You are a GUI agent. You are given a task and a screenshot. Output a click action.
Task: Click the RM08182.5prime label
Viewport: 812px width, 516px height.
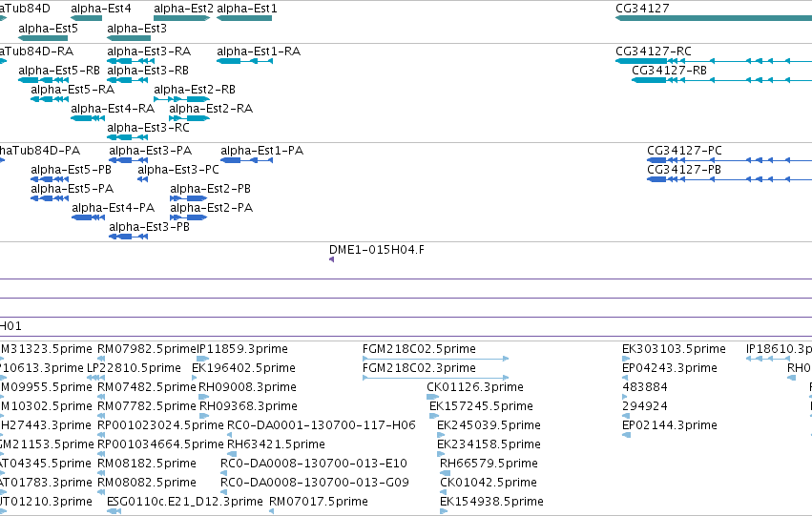point(147,464)
